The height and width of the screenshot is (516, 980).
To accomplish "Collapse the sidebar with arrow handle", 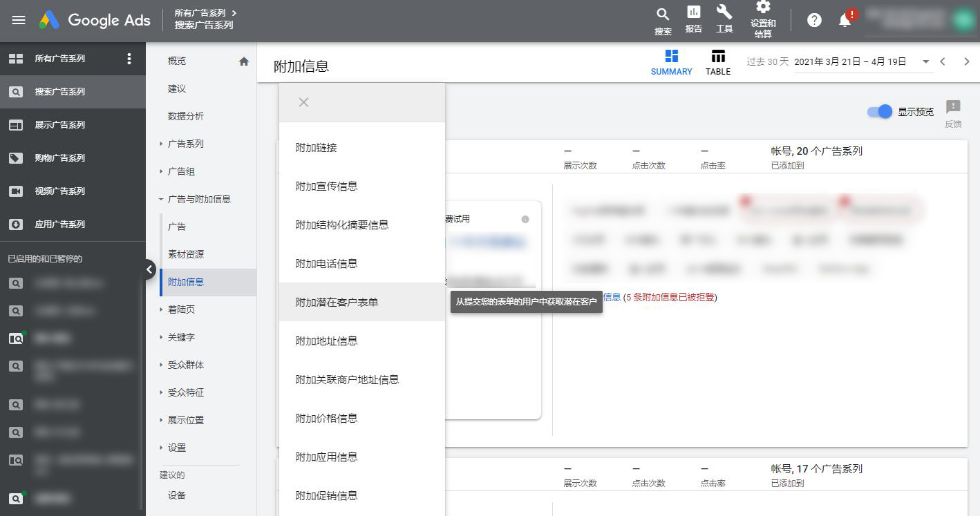I will (x=149, y=269).
